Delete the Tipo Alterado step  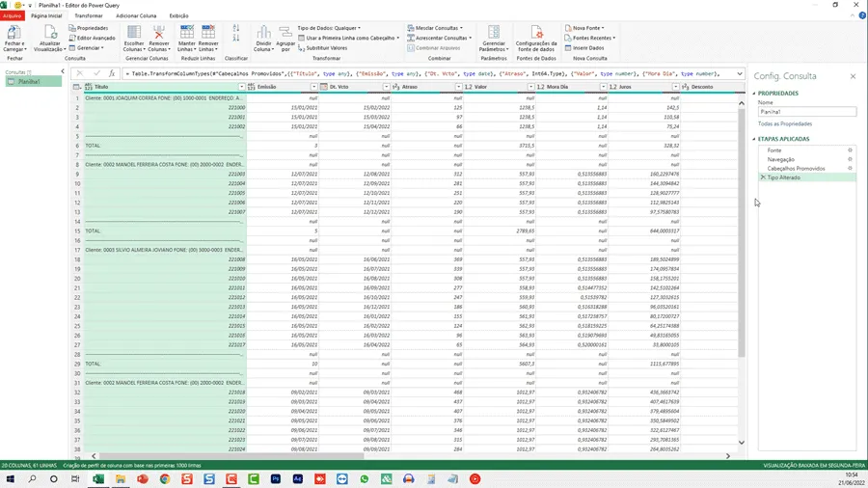tap(763, 177)
